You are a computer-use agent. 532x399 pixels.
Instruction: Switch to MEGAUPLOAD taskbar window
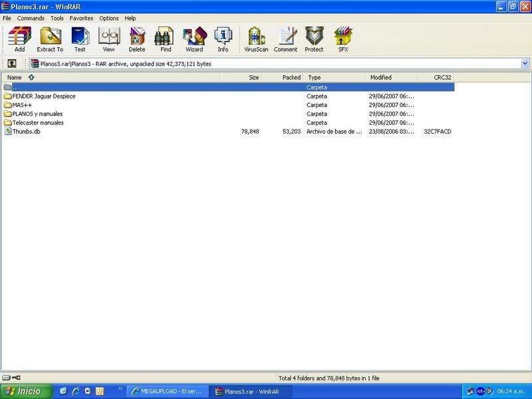coord(168,391)
